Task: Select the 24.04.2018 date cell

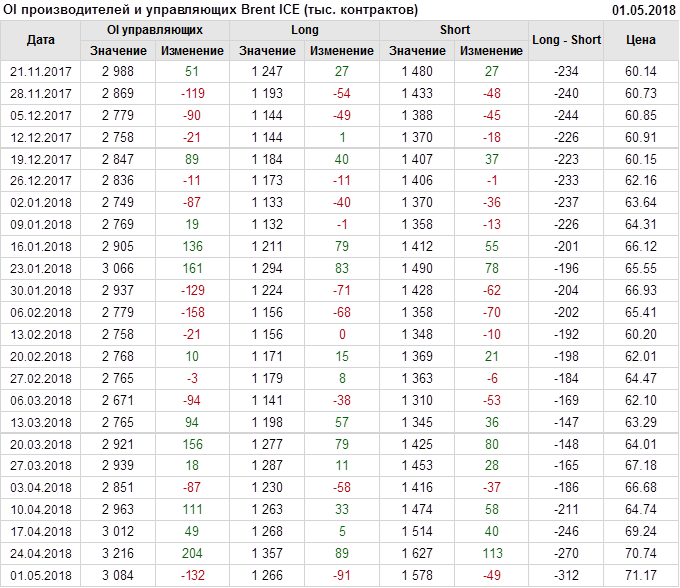Action: 40,554
